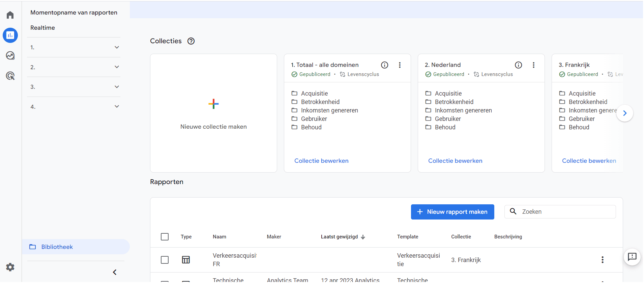644x283 pixels.
Task: Toggle the select-all checkbox in reports table
Action: point(165,237)
